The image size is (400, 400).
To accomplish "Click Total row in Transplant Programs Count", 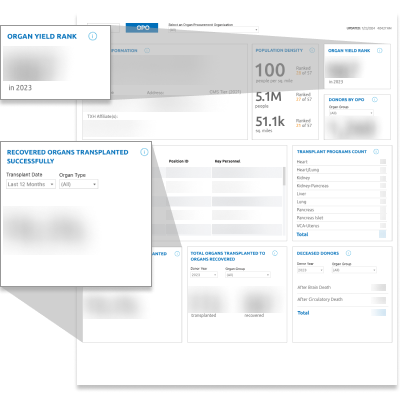I will coord(341,234).
